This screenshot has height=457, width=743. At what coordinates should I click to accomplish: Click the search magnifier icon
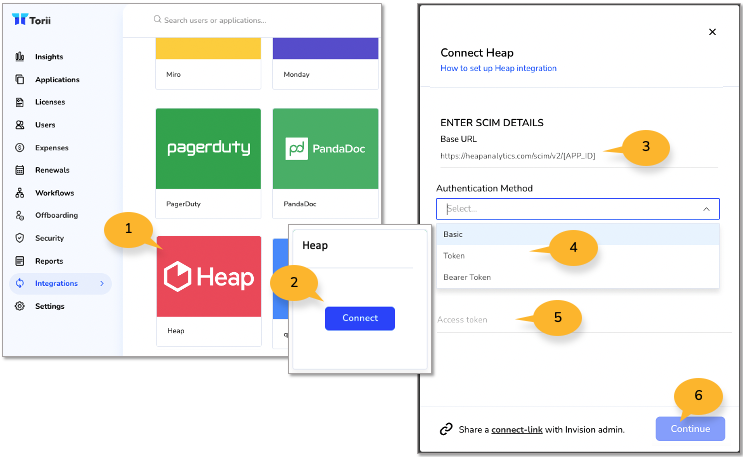tap(157, 19)
